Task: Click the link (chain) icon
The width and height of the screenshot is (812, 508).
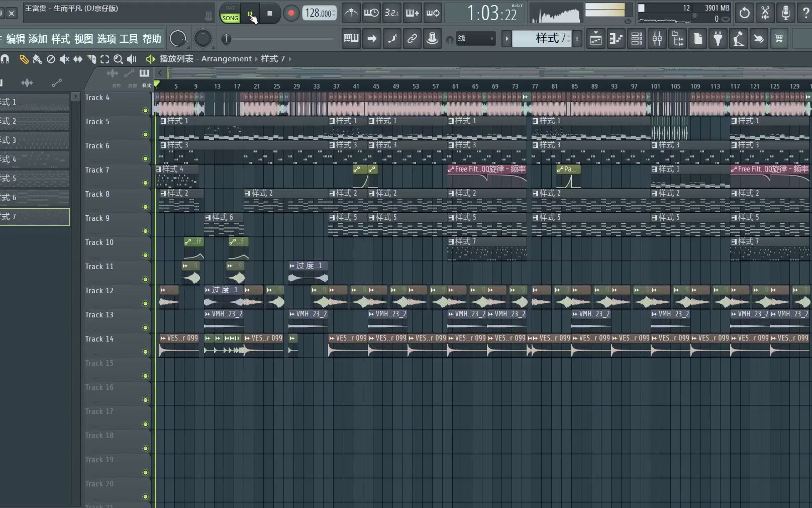Action: (412, 39)
